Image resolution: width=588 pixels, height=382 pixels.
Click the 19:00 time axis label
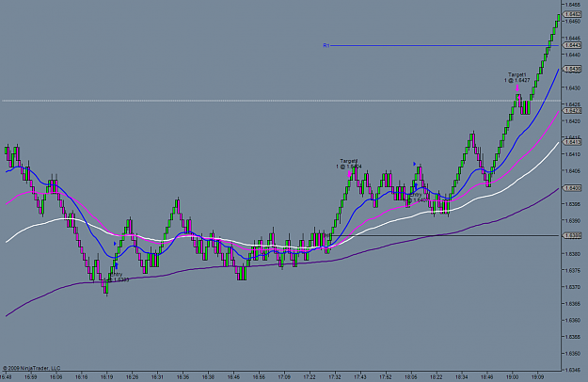point(512,376)
